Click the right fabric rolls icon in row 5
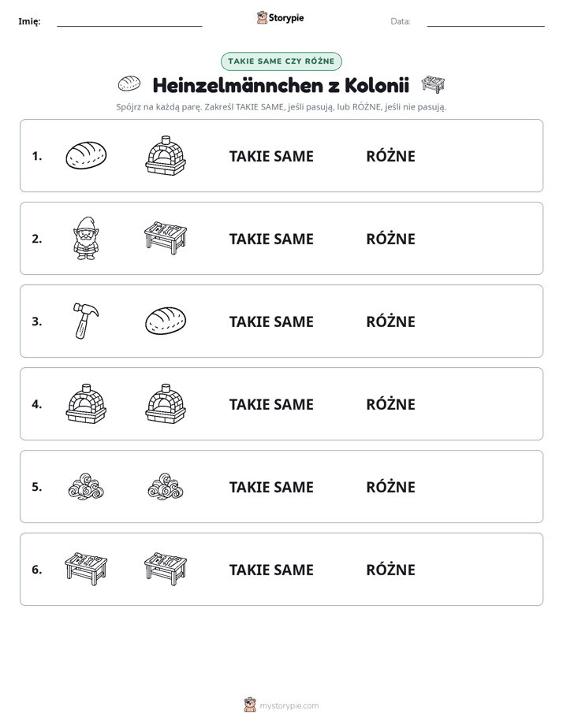 click(166, 487)
